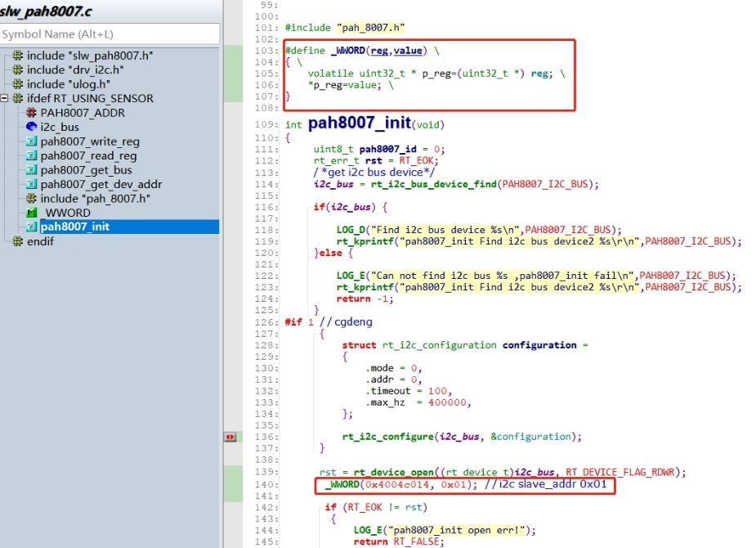Click .timeout value 100

(x=437, y=391)
